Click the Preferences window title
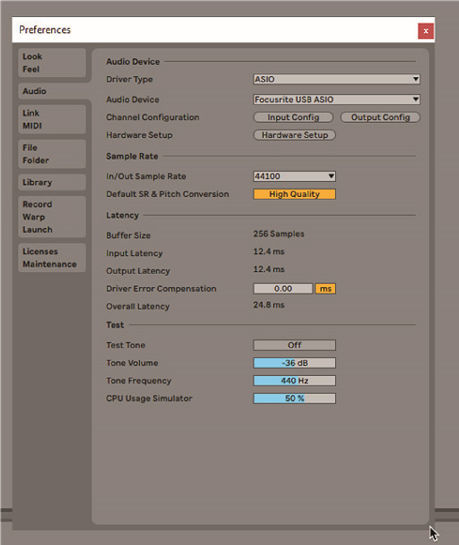 (x=45, y=30)
